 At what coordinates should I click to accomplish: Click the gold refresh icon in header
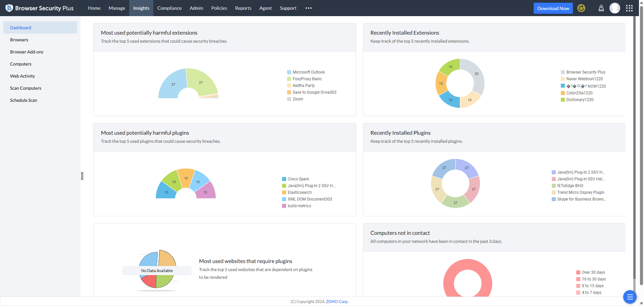tap(581, 8)
